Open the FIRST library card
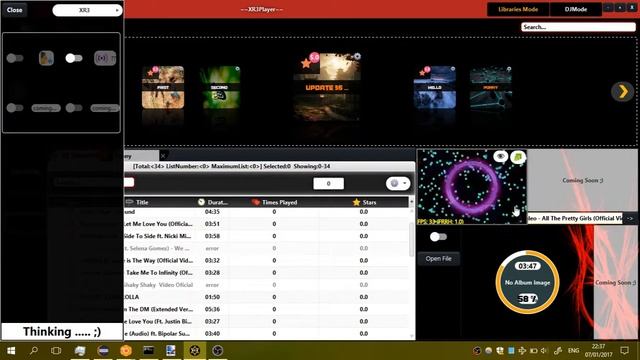The image size is (640, 360). [163, 87]
